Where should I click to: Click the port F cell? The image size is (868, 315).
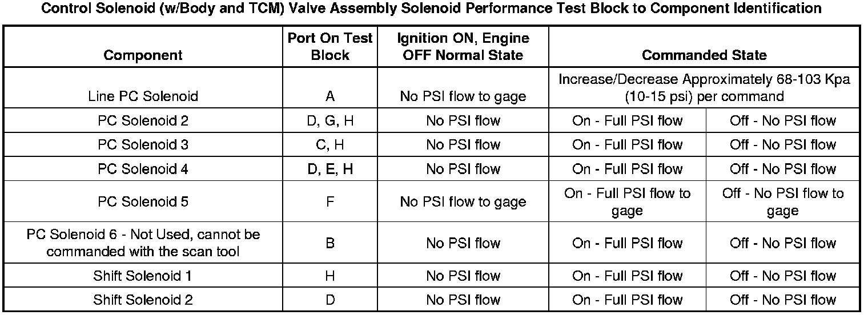coord(329,202)
